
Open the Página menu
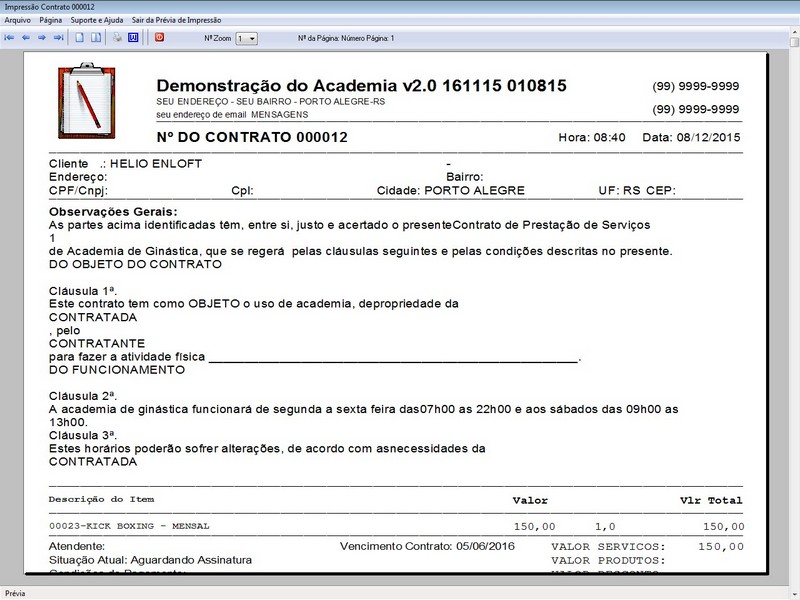pyautogui.click(x=51, y=20)
